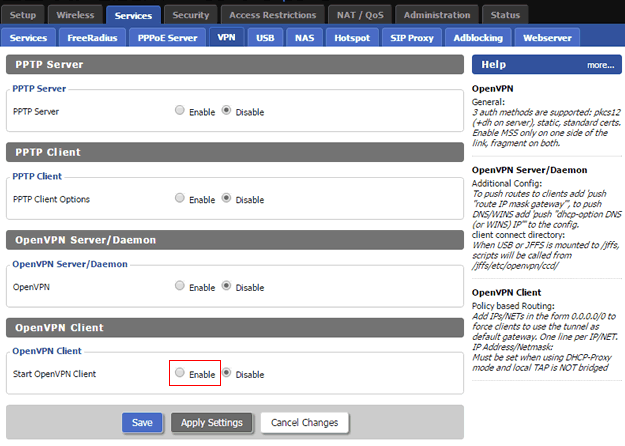Viewport: 625px width, 446px height.
Task: Enable OpenVPN Server/Daemon radio button
Action: pyautogui.click(x=180, y=285)
